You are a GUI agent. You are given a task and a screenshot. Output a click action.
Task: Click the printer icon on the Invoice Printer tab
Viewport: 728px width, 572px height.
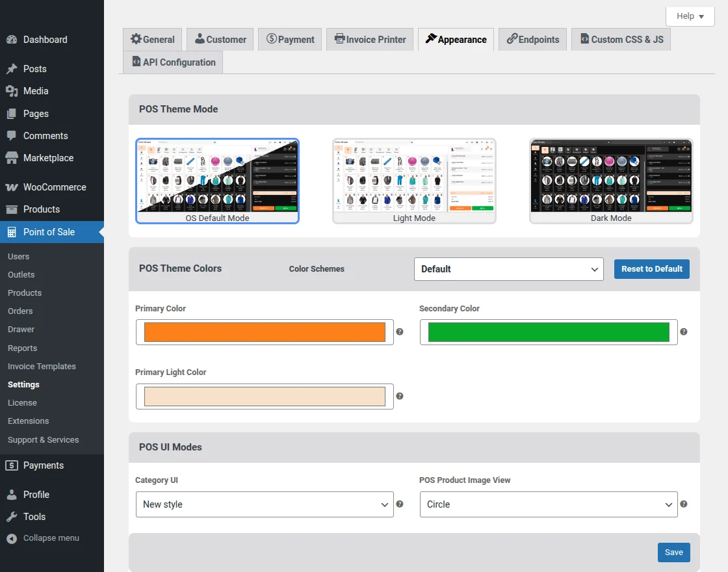340,38
